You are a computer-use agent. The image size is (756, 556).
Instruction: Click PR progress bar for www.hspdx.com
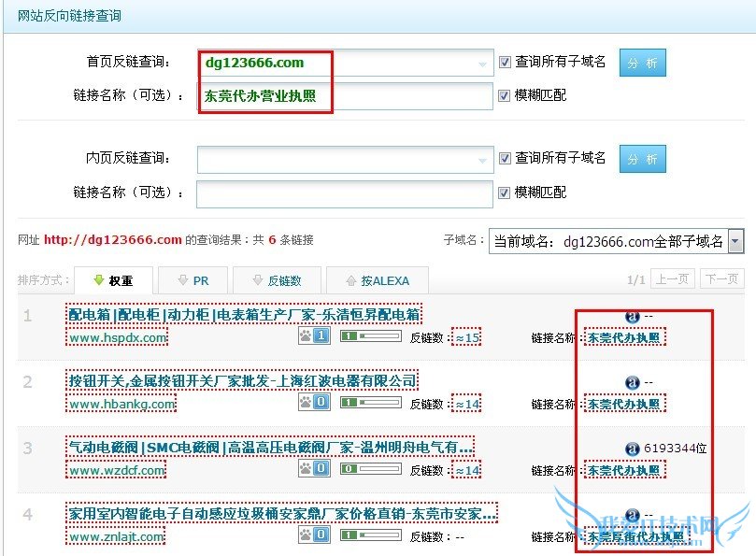coord(371,335)
